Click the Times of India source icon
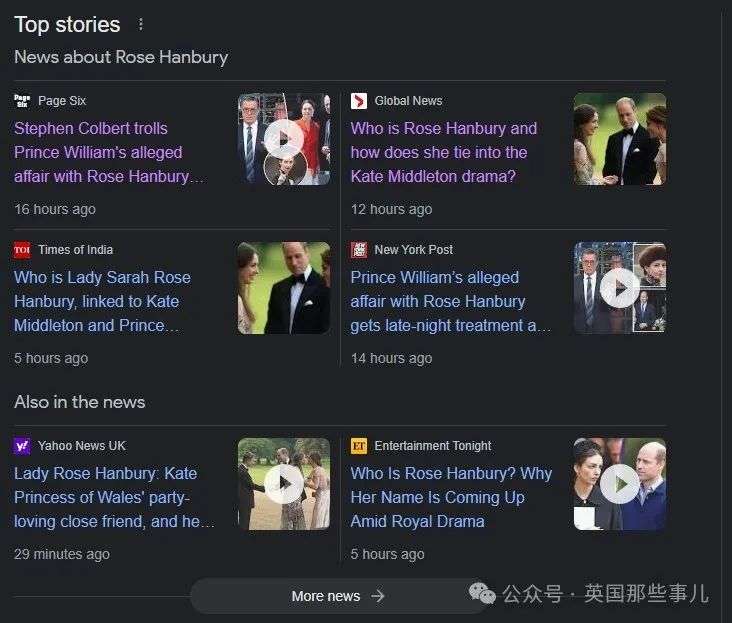732x623 pixels. pos(22,250)
